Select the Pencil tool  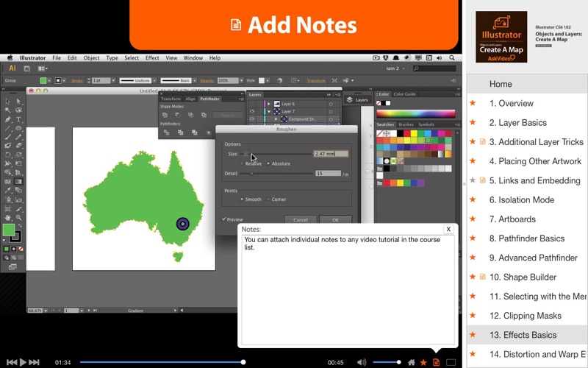[18, 137]
